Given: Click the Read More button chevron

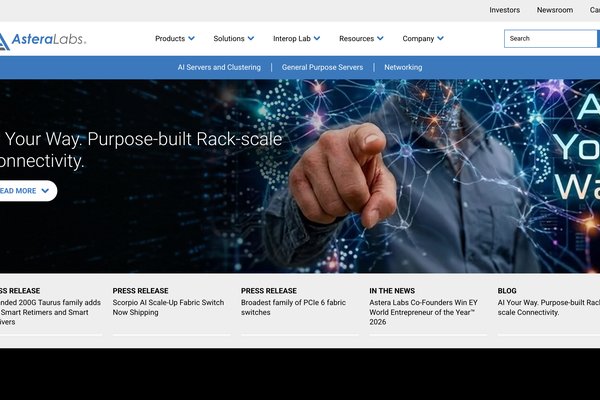Looking at the screenshot, I should pos(45,191).
